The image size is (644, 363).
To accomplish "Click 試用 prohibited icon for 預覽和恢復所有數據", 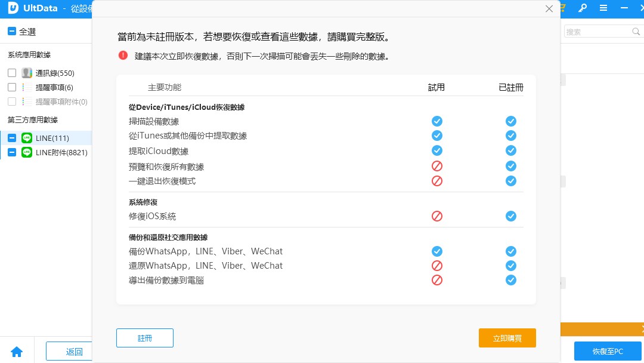I will point(437,166).
